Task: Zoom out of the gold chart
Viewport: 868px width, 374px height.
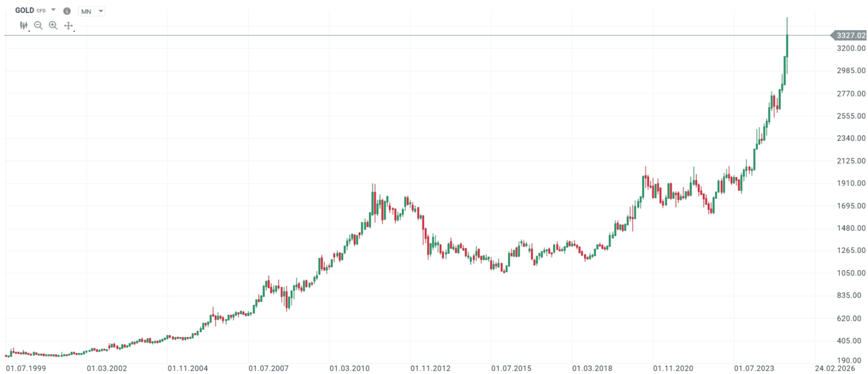Action: (x=38, y=26)
